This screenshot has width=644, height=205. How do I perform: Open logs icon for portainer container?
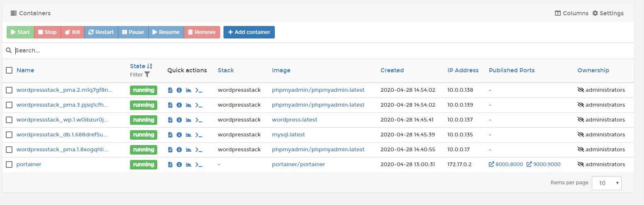point(170,164)
